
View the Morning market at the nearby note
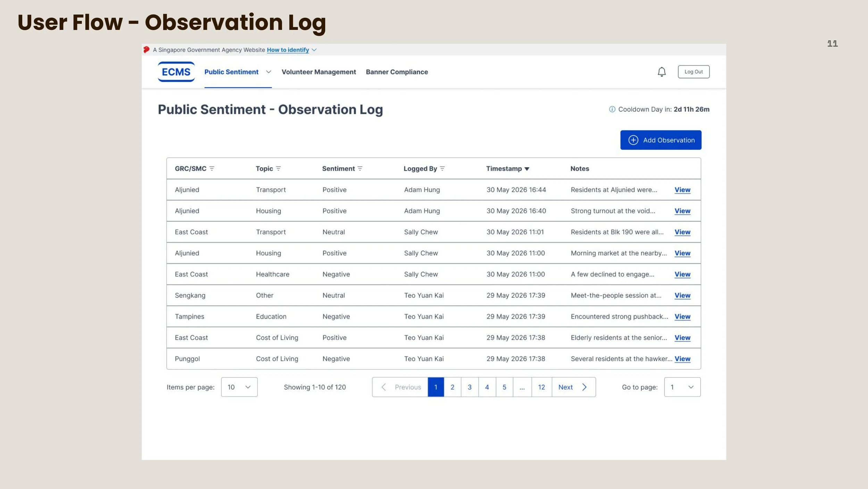[x=682, y=253]
